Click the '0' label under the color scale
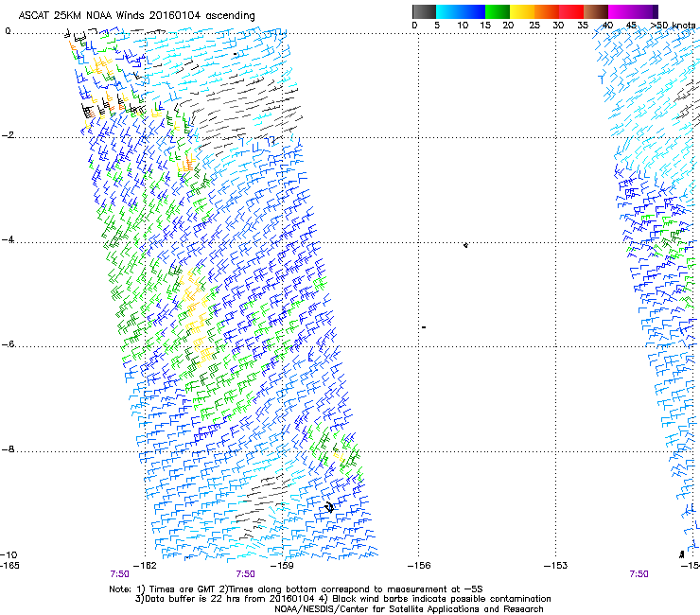The width and height of the screenshot is (700, 615). [414, 26]
